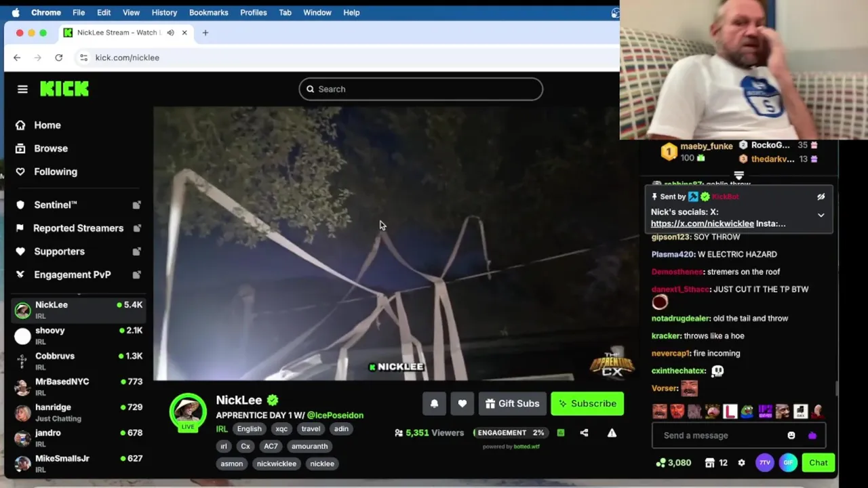
Task: Click the Pepe frog quick emote
Action: click(747, 411)
